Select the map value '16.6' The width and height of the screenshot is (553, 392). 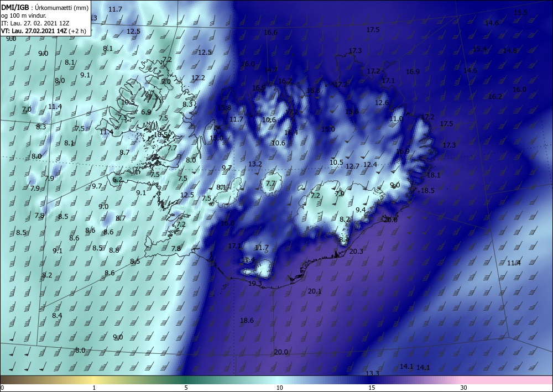pos(270,33)
